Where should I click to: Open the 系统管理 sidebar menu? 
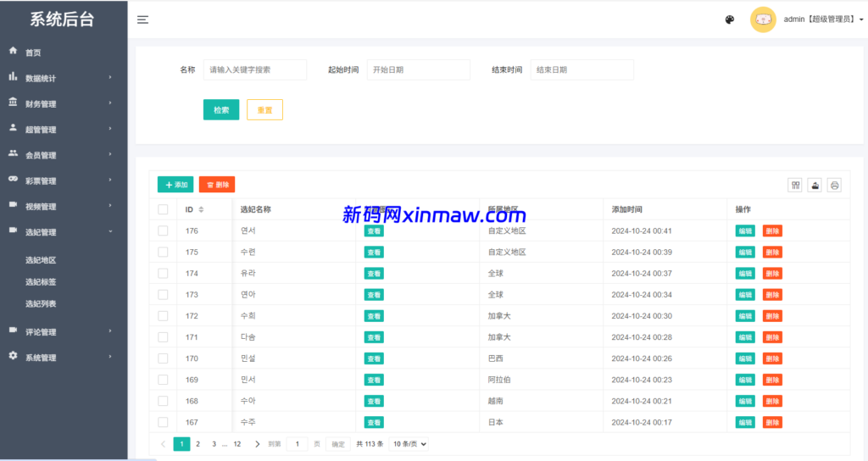point(64,358)
